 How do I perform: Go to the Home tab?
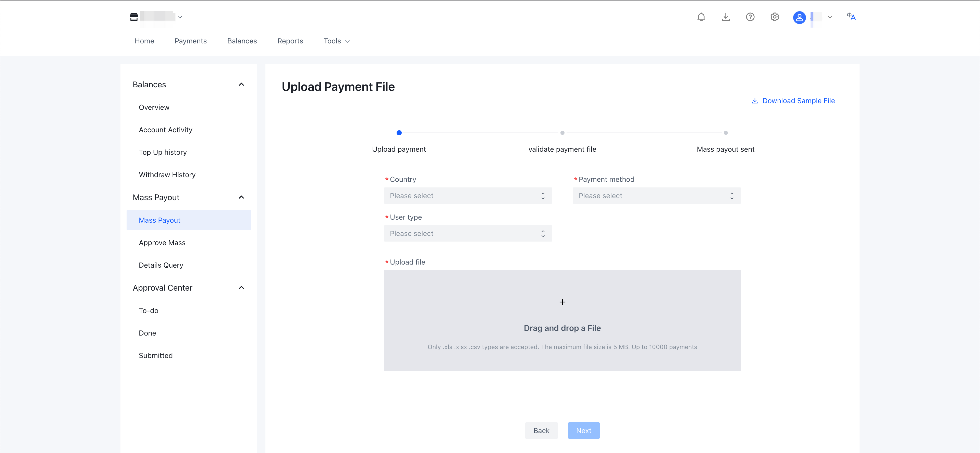click(144, 41)
